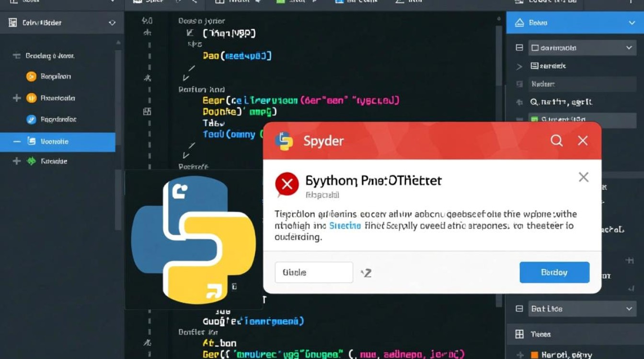Expand the right panel row with the > arrow
The width and height of the screenshot is (644, 359).
pos(519,67)
